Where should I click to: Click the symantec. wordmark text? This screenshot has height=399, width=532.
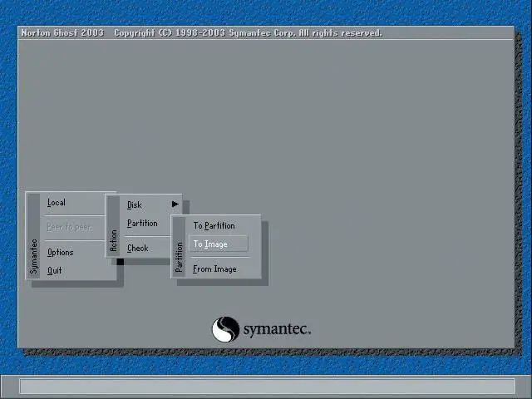pos(277,330)
